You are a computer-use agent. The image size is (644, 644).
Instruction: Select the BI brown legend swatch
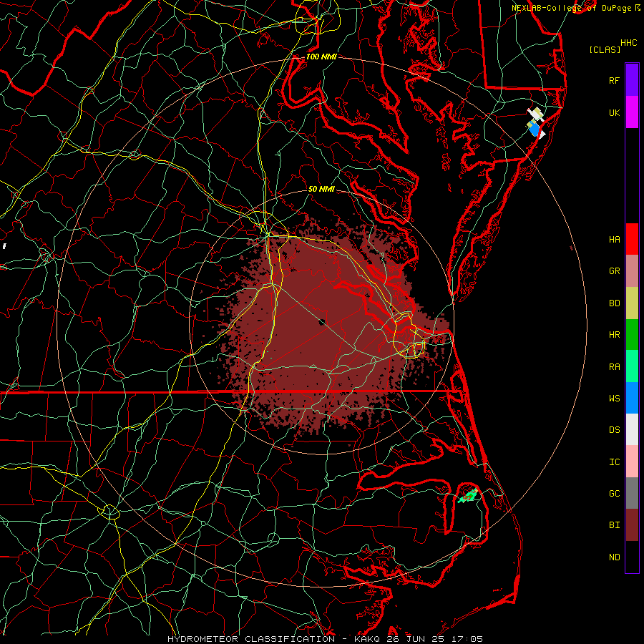click(632, 525)
